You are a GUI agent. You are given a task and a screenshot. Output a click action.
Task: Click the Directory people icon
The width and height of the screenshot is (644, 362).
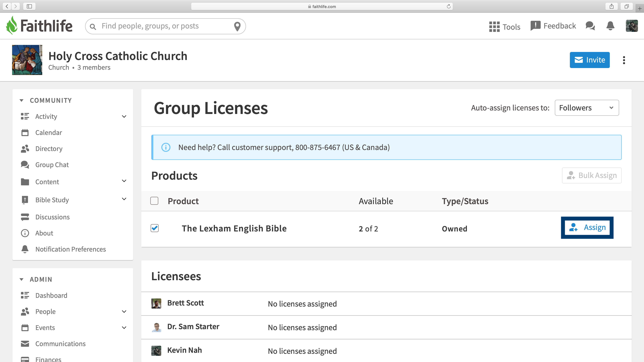(25, 149)
